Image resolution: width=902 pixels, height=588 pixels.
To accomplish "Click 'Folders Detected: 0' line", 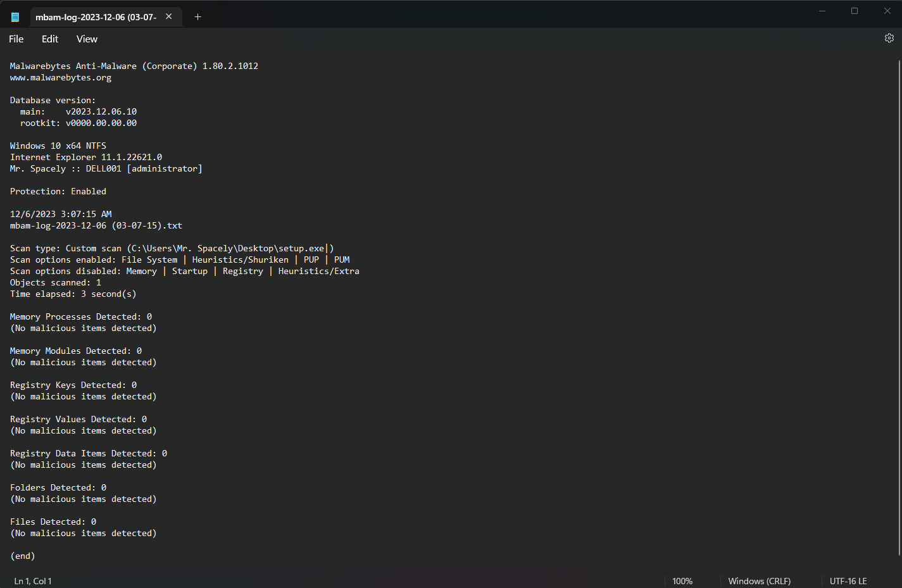I will click(x=58, y=488).
